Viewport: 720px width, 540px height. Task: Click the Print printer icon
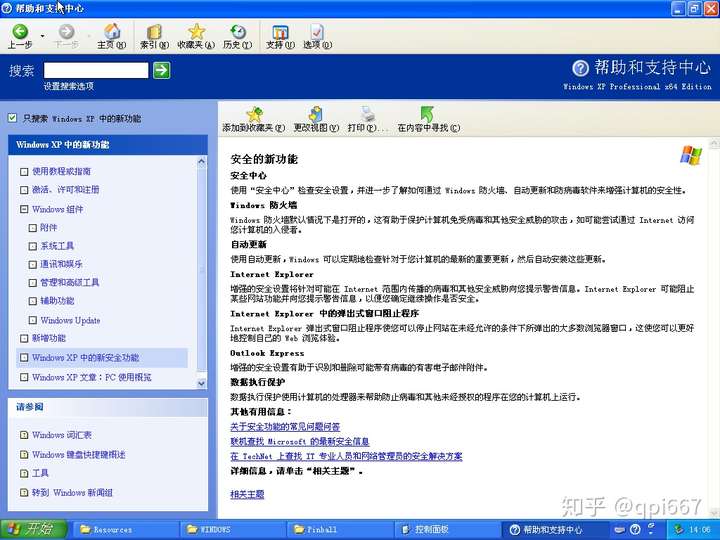(368, 114)
